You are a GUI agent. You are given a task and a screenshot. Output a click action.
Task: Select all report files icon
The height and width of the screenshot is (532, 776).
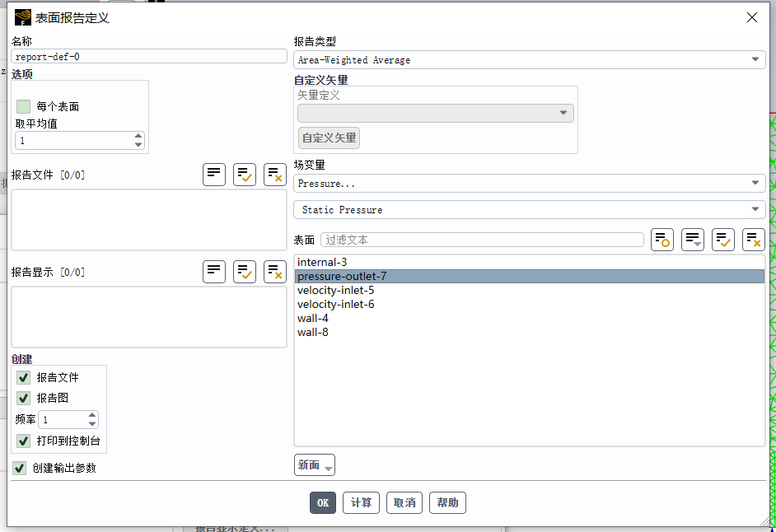pos(245,175)
